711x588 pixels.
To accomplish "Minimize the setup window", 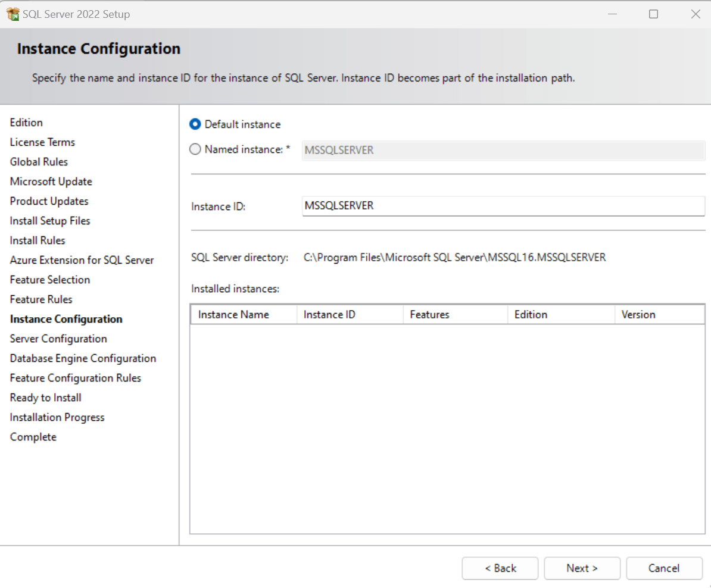I will coord(612,14).
